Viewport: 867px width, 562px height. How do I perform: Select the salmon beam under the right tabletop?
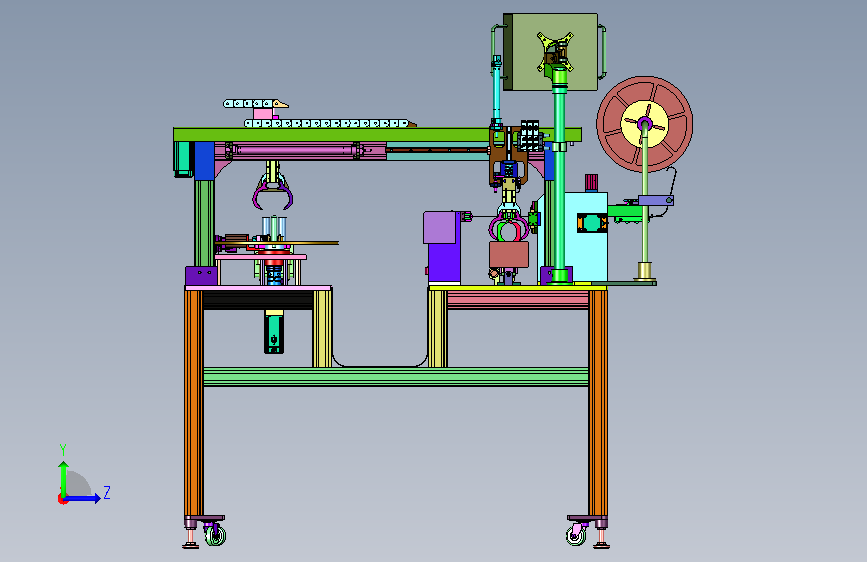pyautogui.click(x=518, y=300)
